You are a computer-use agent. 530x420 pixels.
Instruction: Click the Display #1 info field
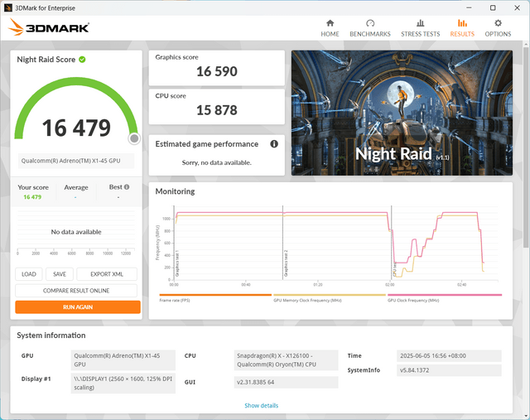tap(123, 384)
